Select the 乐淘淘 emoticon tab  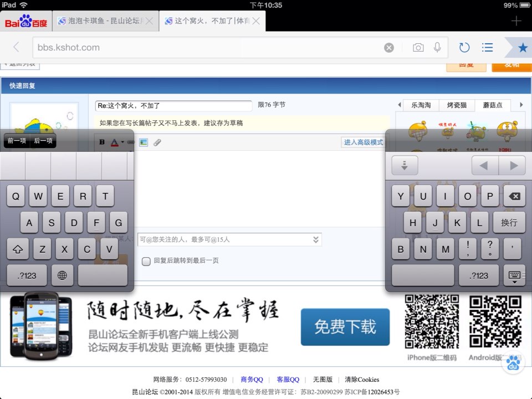(x=421, y=105)
